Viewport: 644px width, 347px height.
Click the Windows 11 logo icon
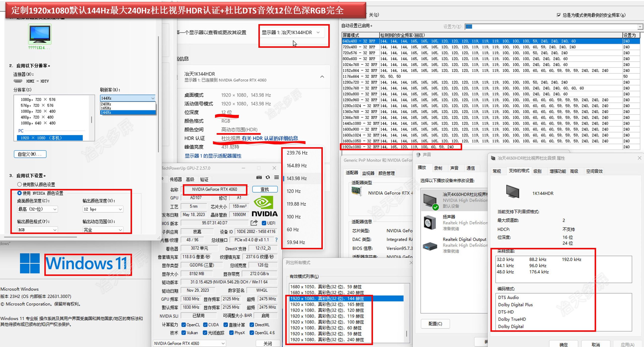click(30, 263)
